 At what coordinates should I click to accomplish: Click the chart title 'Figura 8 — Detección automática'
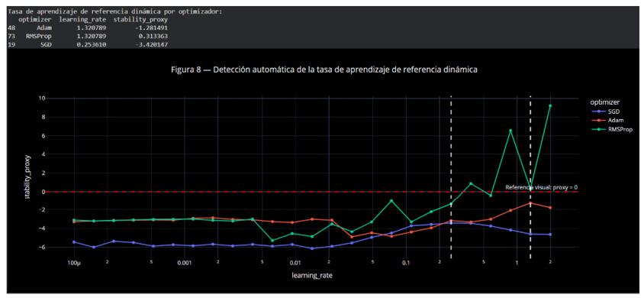(x=324, y=70)
